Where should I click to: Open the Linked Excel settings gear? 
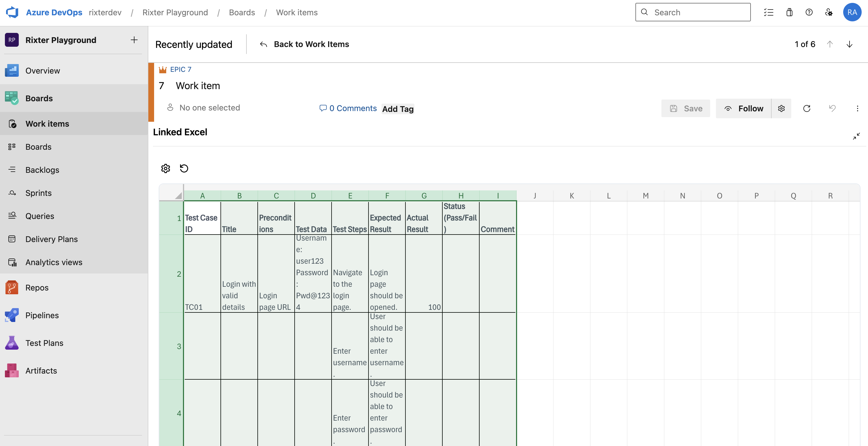pyautogui.click(x=165, y=168)
